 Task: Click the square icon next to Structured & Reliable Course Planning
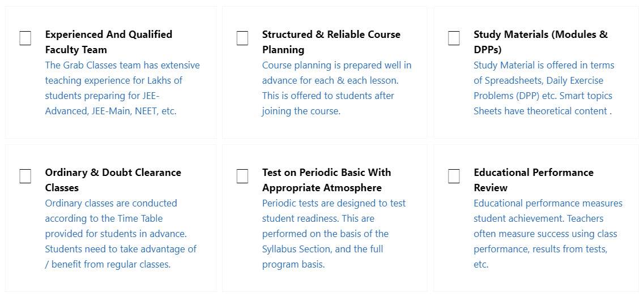242,38
